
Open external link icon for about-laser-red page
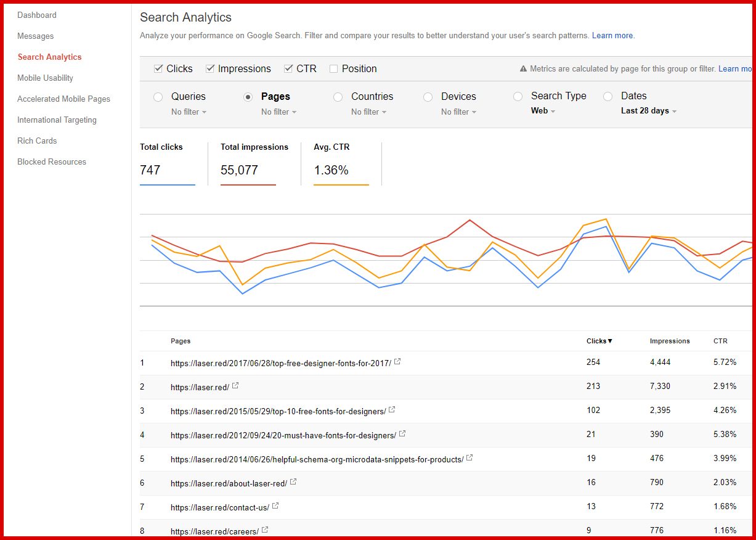click(293, 482)
